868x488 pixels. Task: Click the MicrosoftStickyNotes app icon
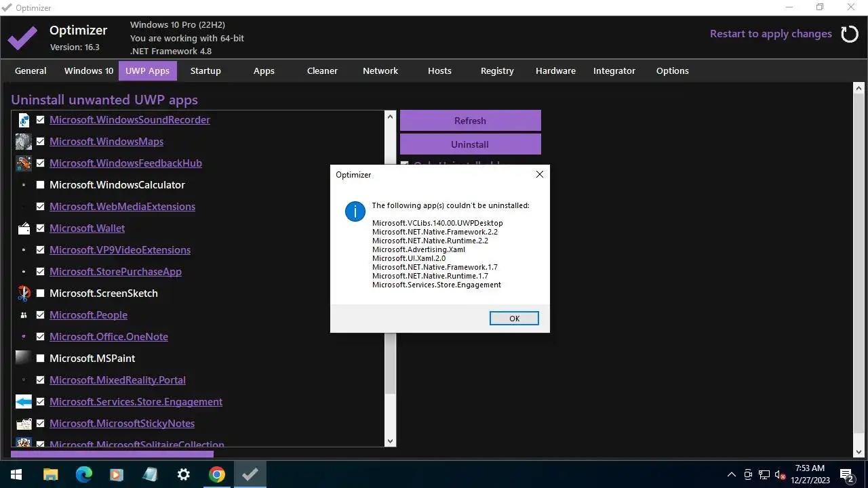click(x=24, y=424)
